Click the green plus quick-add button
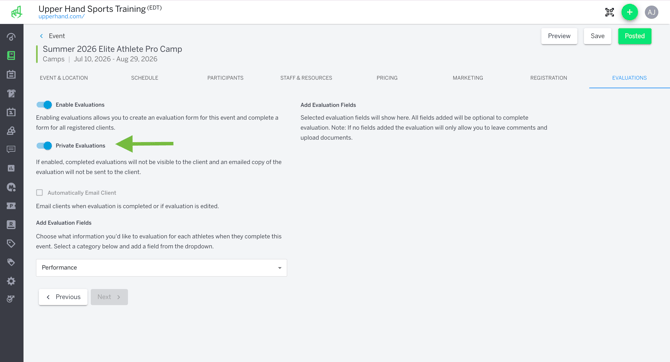Screen dimensions: 670x362 pos(629,12)
